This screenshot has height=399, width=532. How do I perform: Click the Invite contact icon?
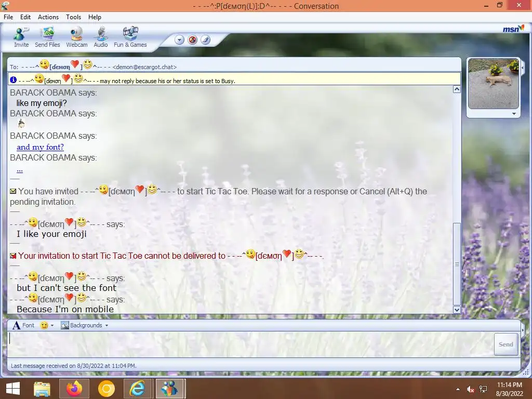pos(21,37)
